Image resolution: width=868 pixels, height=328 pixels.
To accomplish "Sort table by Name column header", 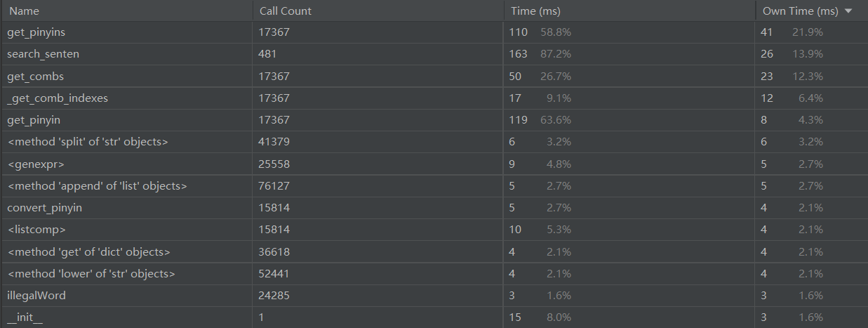I will click(x=25, y=11).
